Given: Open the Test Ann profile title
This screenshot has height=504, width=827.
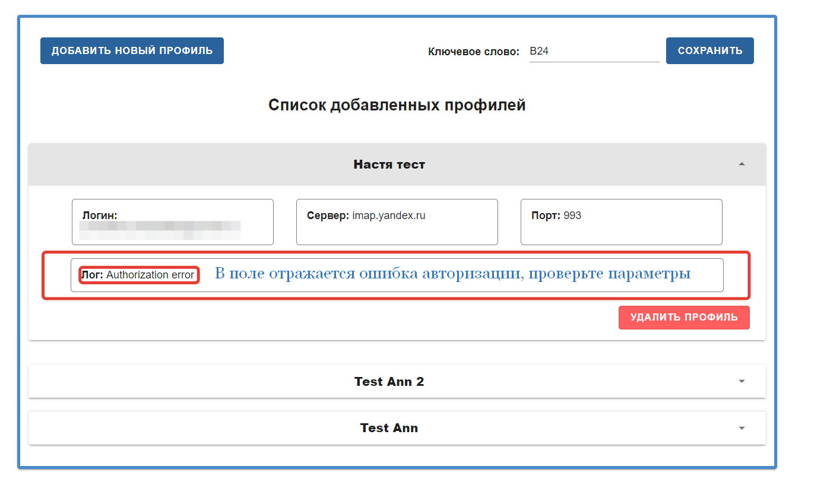Looking at the screenshot, I should click(x=389, y=428).
